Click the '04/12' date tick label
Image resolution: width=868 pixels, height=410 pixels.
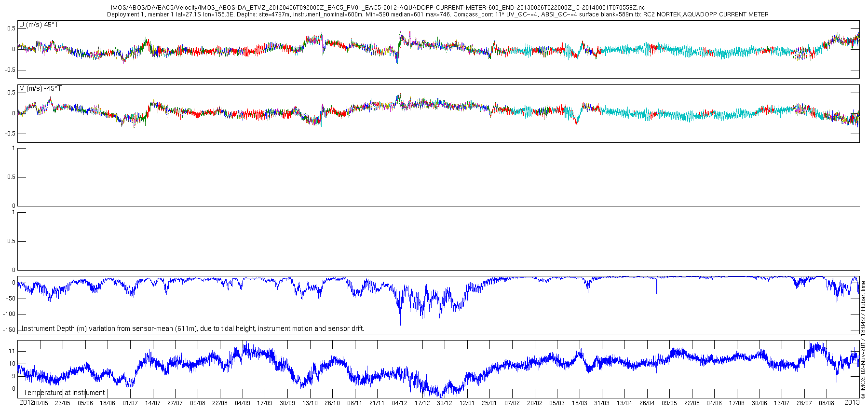(400, 403)
